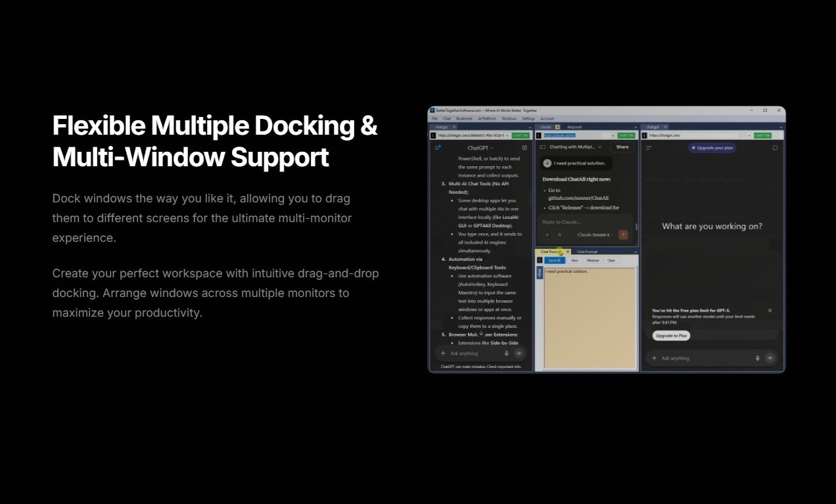
Task: Open the ChatGPT model selector dropdown
Action: click(x=480, y=148)
